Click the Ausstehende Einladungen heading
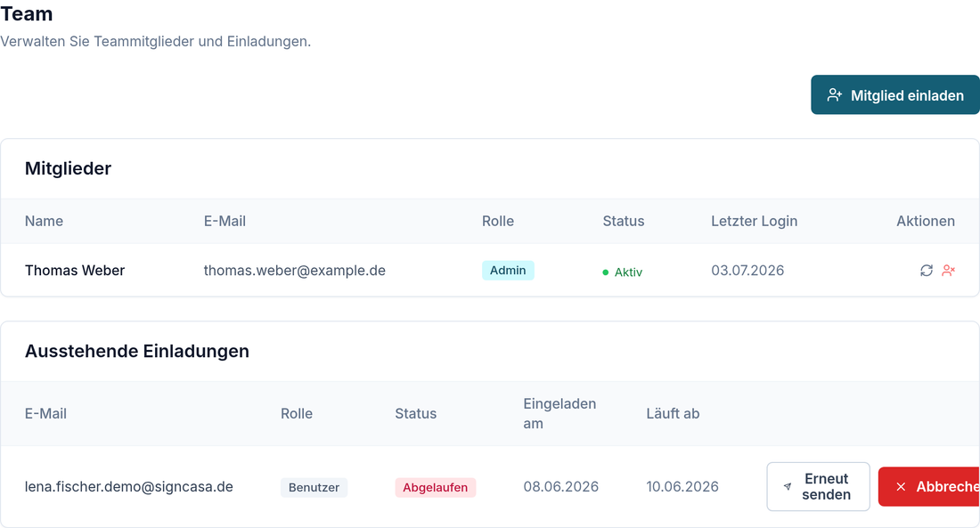This screenshot has height=528, width=980. pyautogui.click(x=137, y=351)
